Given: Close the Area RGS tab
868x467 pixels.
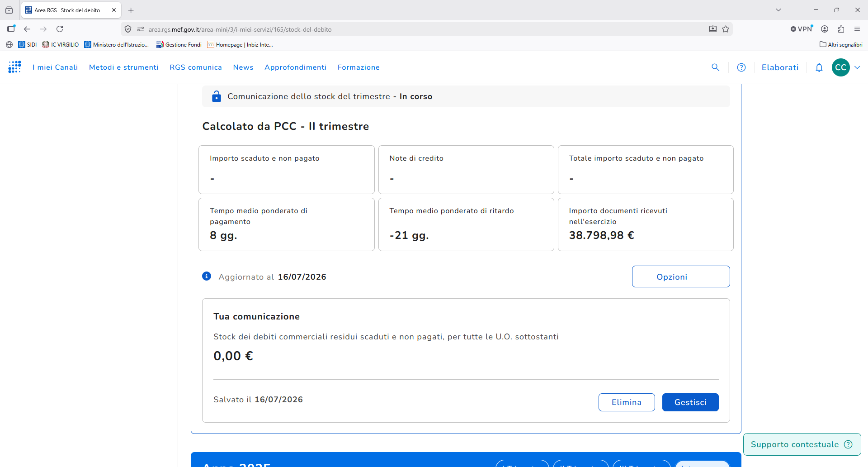Looking at the screenshot, I should (114, 10).
